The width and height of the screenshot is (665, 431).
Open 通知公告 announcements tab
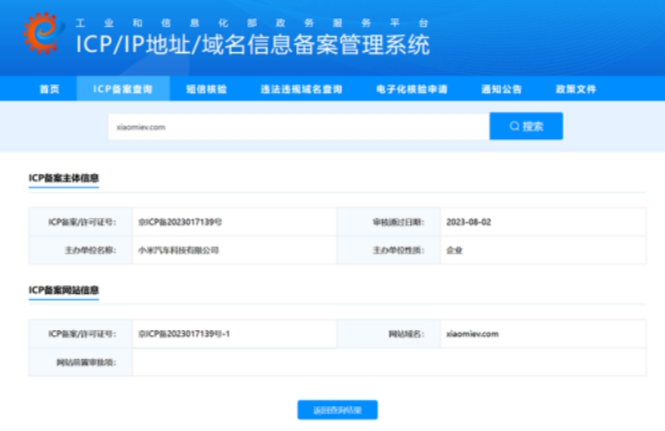(x=501, y=89)
